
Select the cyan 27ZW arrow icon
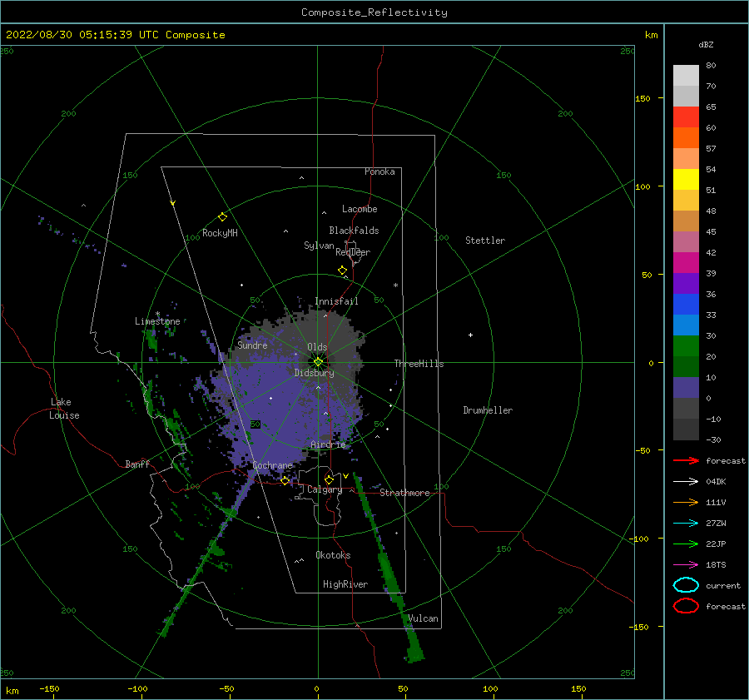(x=686, y=524)
